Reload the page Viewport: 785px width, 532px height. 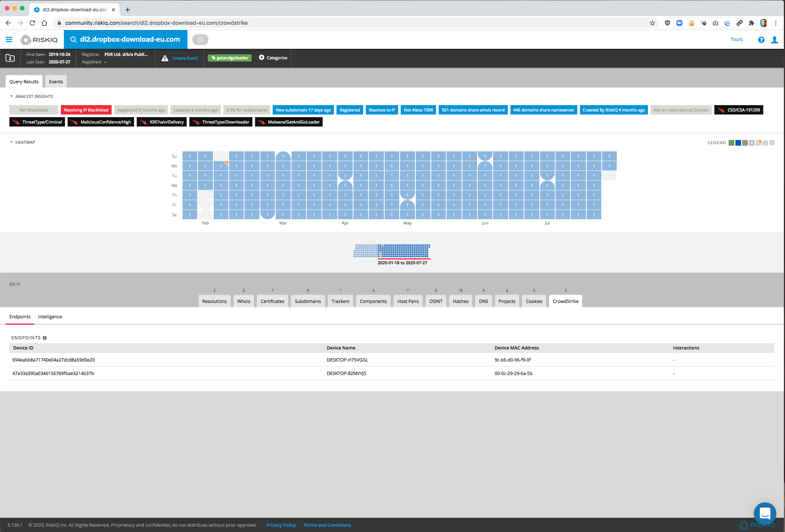(32, 23)
